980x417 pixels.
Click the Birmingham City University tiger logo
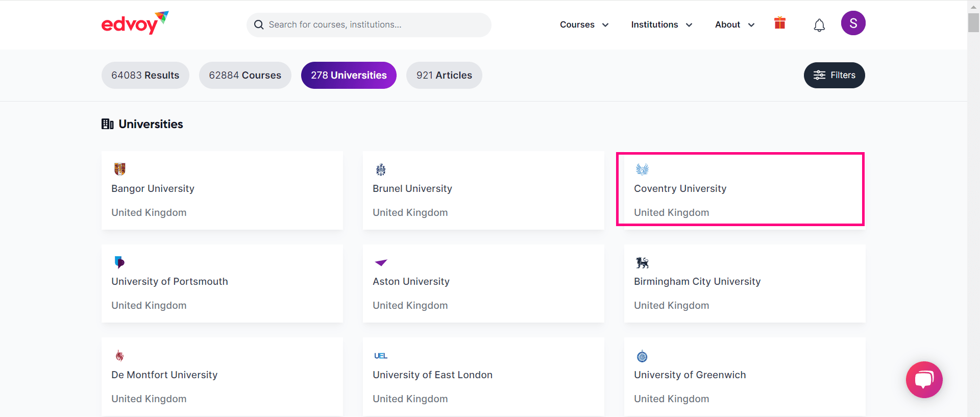[x=642, y=263]
